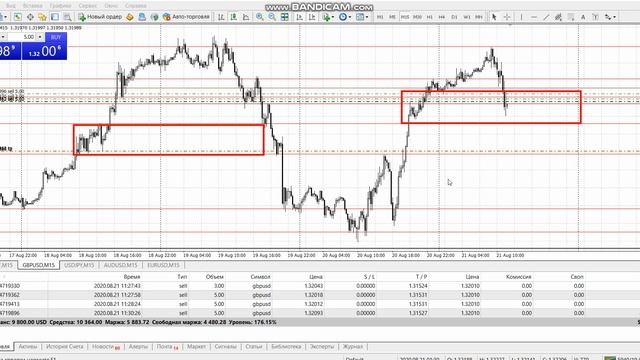Click the Новый ордер button
This screenshot has width=640, height=360.
[x=100, y=17]
